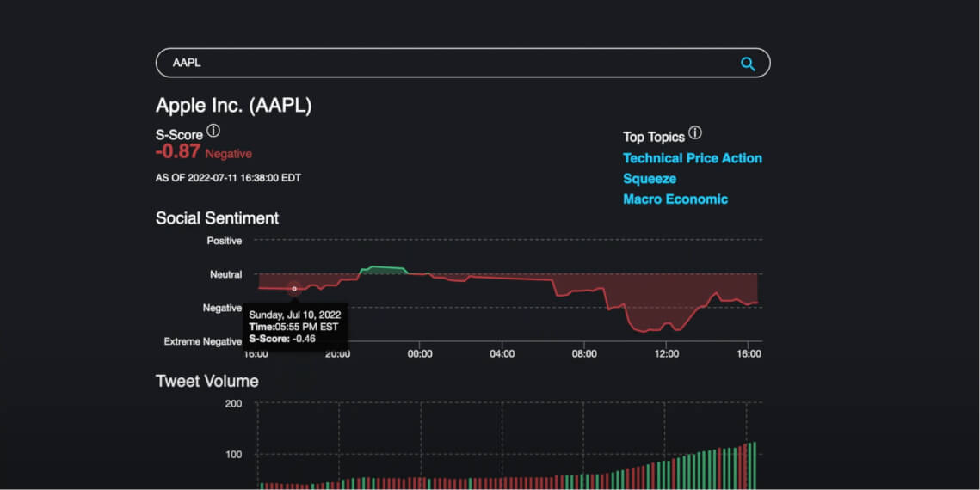Click the 200 tweet volume axis label
This screenshot has height=490, width=980.
(x=234, y=404)
